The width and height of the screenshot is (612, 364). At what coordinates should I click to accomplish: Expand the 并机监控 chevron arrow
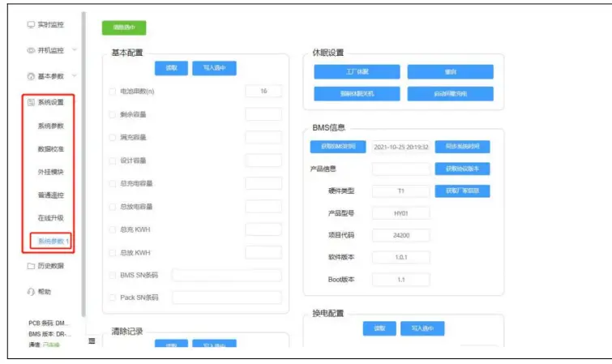(75, 50)
